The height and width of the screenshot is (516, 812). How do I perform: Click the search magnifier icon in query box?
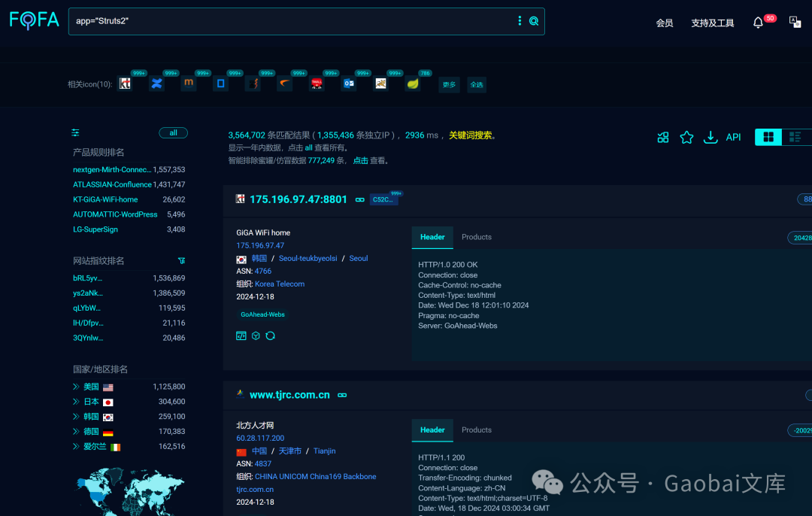[533, 21]
